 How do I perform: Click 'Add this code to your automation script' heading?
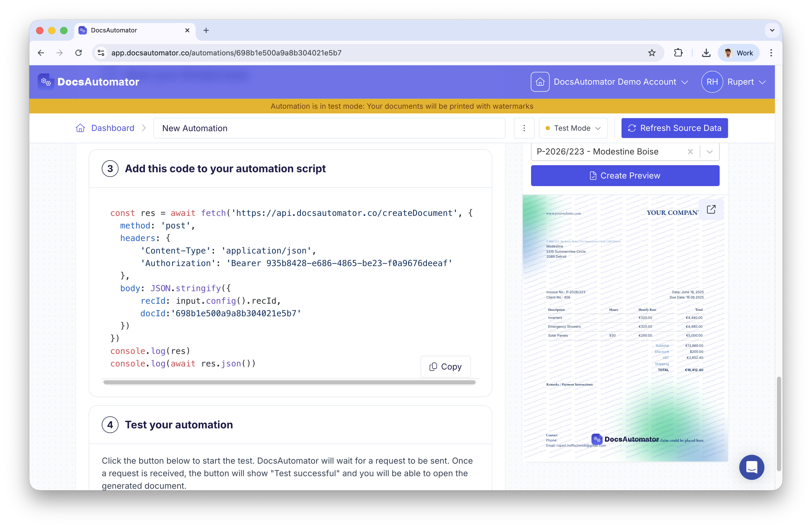(x=225, y=168)
